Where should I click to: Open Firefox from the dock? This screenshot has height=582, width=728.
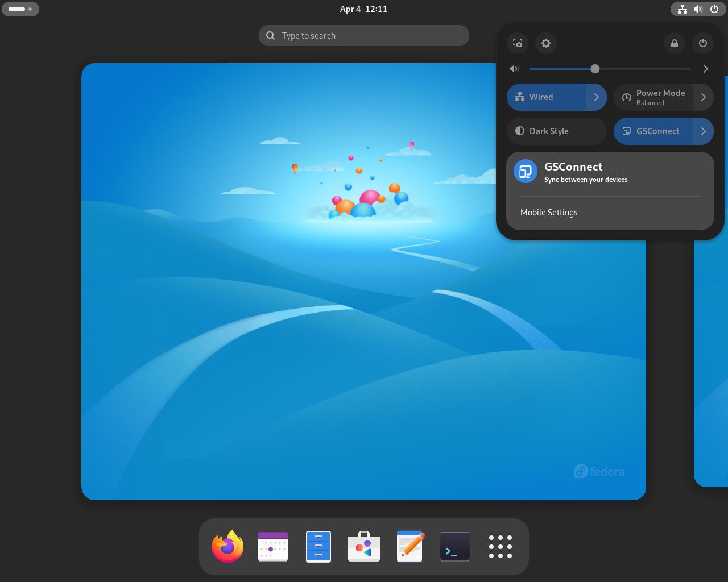(227, 546)
